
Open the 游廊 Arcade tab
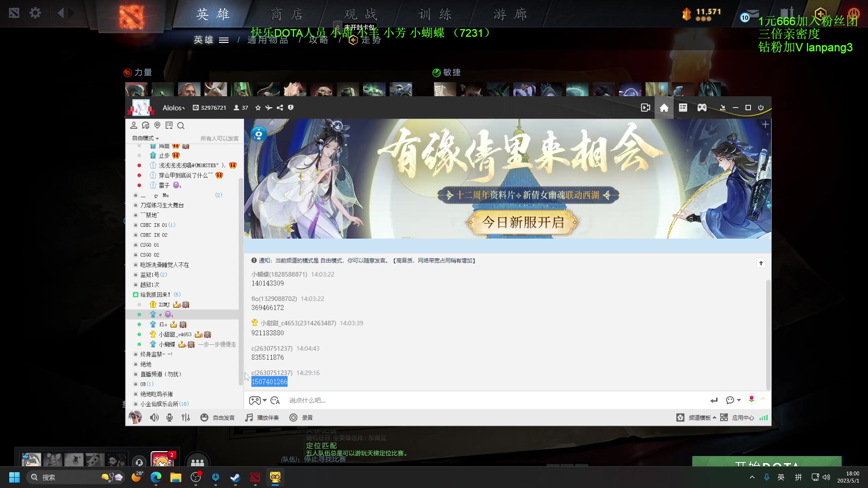point(510,15)
